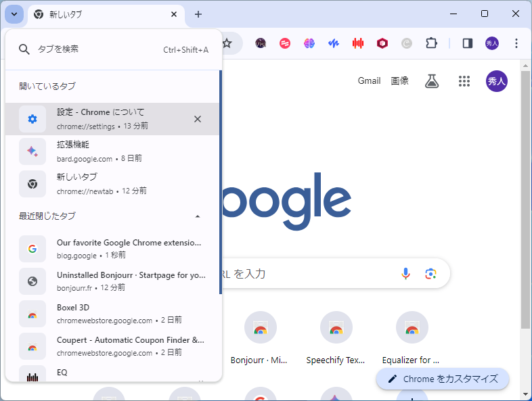Open the gray Coupert extension icon
Screen dimensions: 532x401
click(407, 43)
